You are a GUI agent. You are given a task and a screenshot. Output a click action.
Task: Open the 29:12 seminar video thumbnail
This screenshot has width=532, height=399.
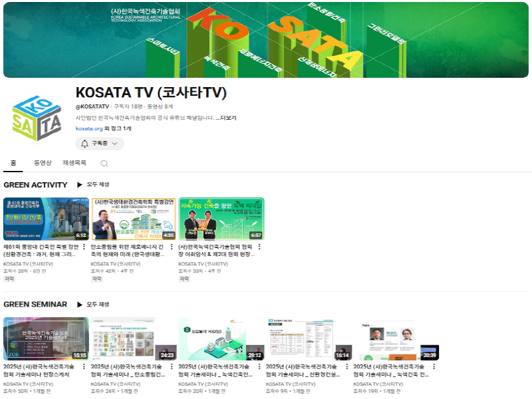pyautogui.click(x=221, y=338)
